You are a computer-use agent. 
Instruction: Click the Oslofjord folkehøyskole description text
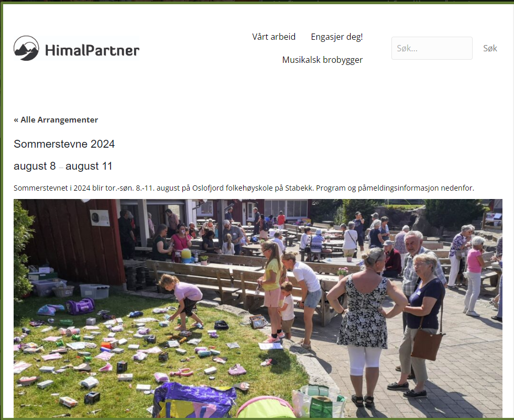[244, 188]
